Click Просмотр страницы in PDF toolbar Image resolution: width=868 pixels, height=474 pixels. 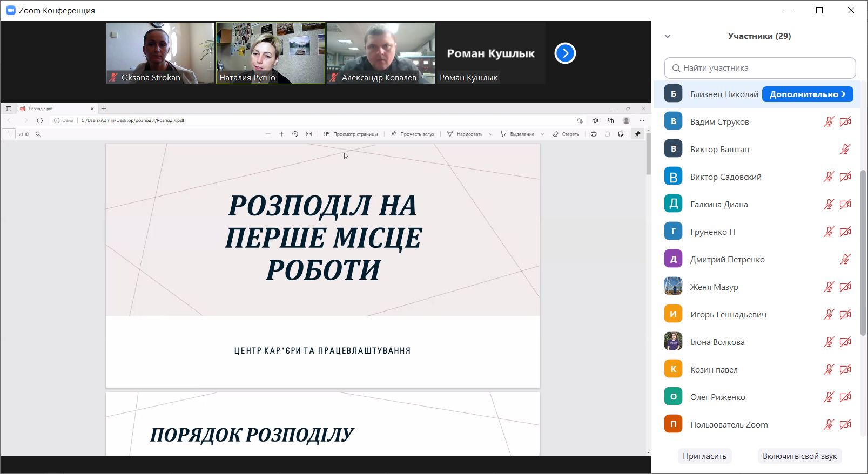[351, 134]
